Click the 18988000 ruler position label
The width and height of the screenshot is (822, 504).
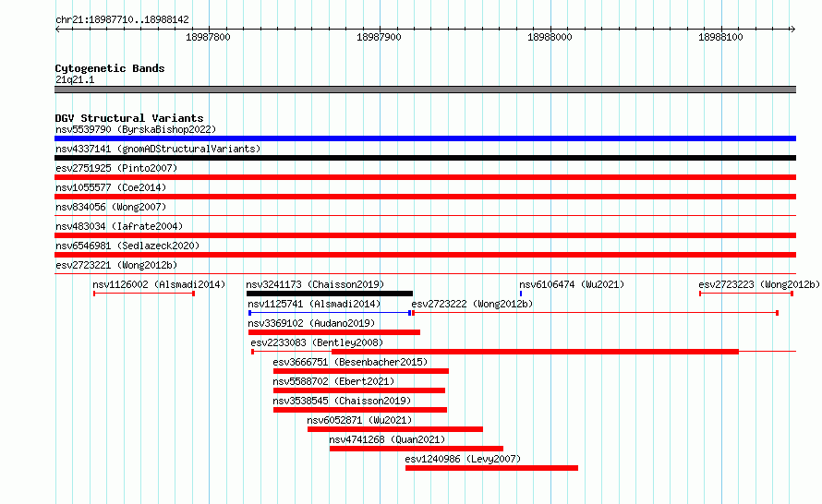(550, 37)
